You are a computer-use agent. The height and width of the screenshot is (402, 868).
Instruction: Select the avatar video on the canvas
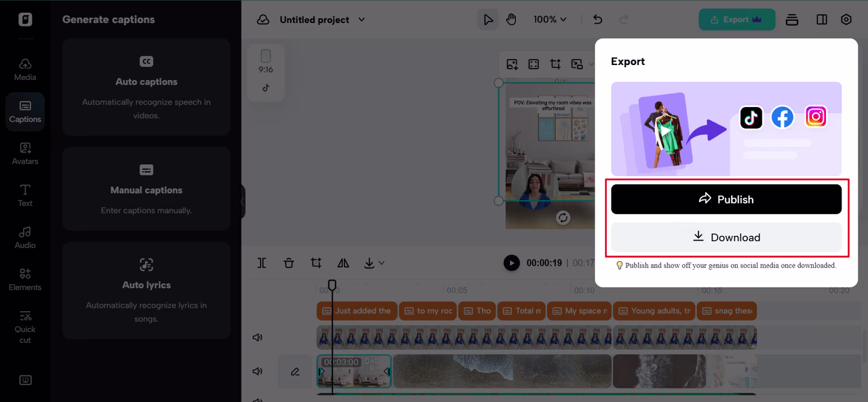click(533, 189)
